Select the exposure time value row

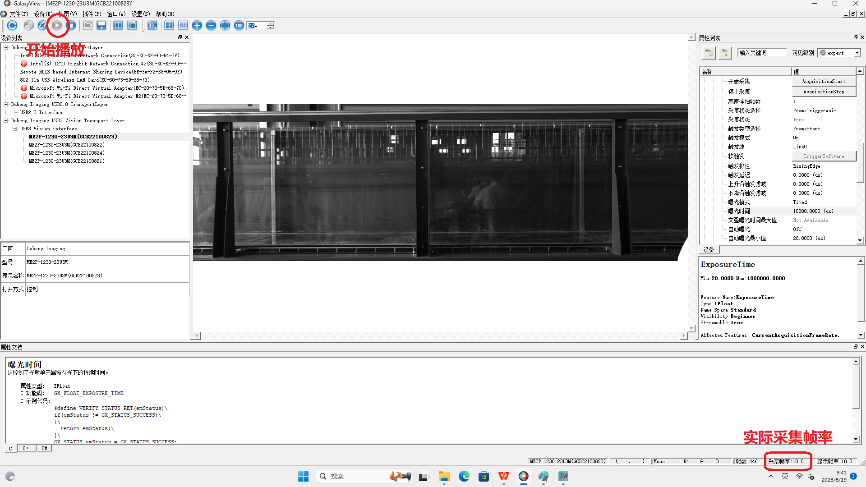tap(820, 212)
